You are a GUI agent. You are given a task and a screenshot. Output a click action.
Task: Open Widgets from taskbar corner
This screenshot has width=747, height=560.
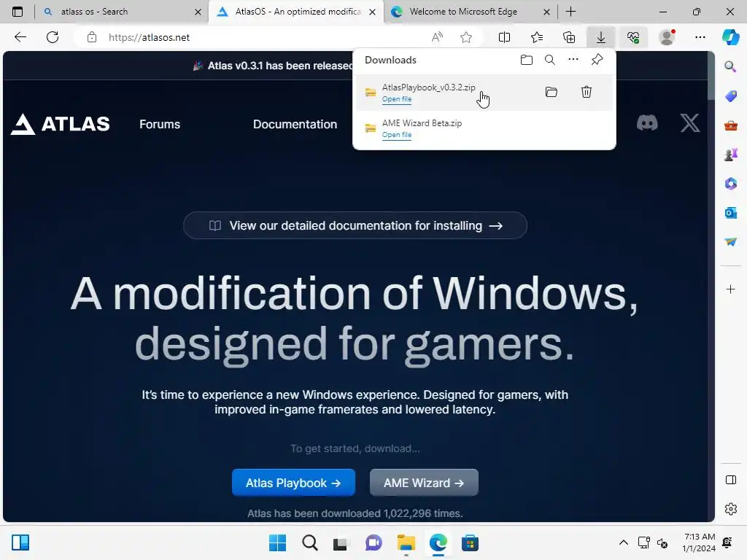pos(20,542)
